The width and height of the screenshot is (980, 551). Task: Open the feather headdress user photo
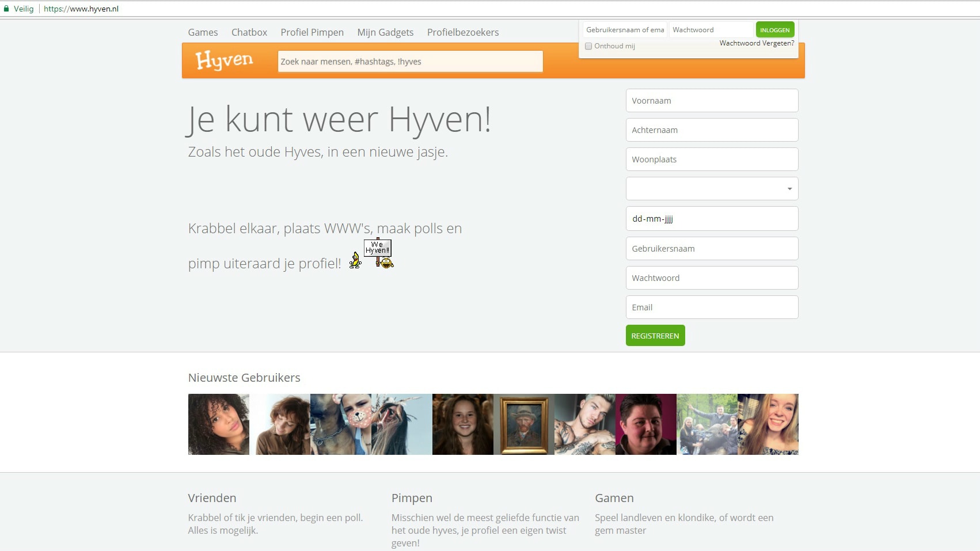tap(402, 424)
